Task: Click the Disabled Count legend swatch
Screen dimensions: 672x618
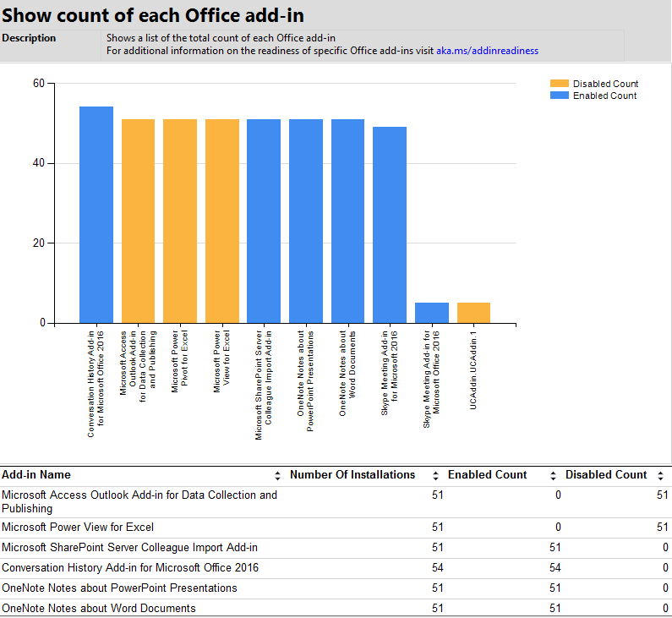Action: click(560, 84)
